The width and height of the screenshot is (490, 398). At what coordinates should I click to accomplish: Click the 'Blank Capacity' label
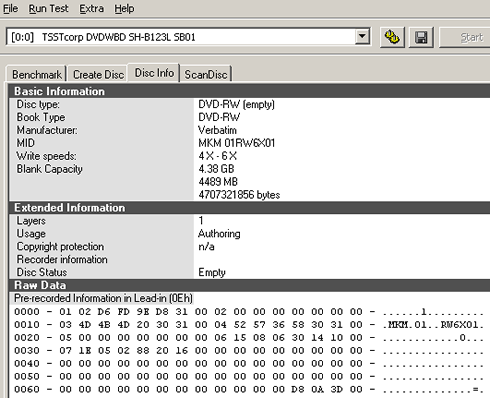pyautogui.click(x=49, y=169)
